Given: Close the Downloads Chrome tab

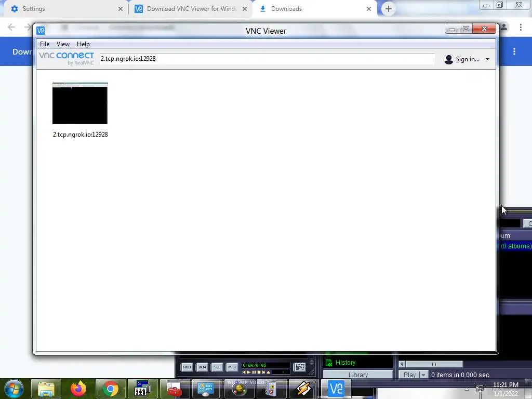Looking at the screenshot, I should [369, 9].
